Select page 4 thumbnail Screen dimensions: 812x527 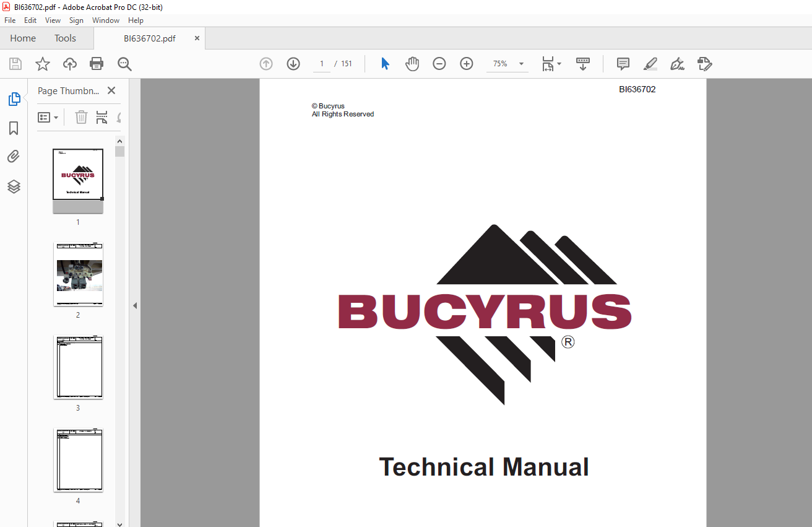78,460
